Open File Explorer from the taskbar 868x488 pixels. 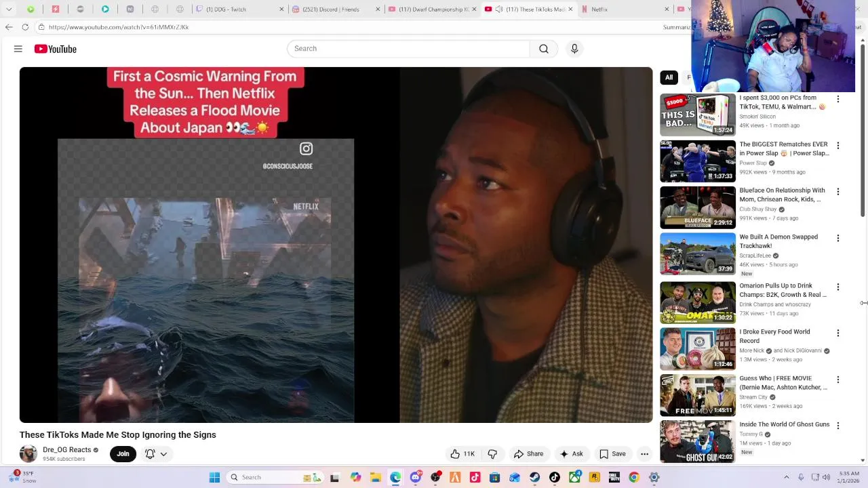click(x=375, y=477)
